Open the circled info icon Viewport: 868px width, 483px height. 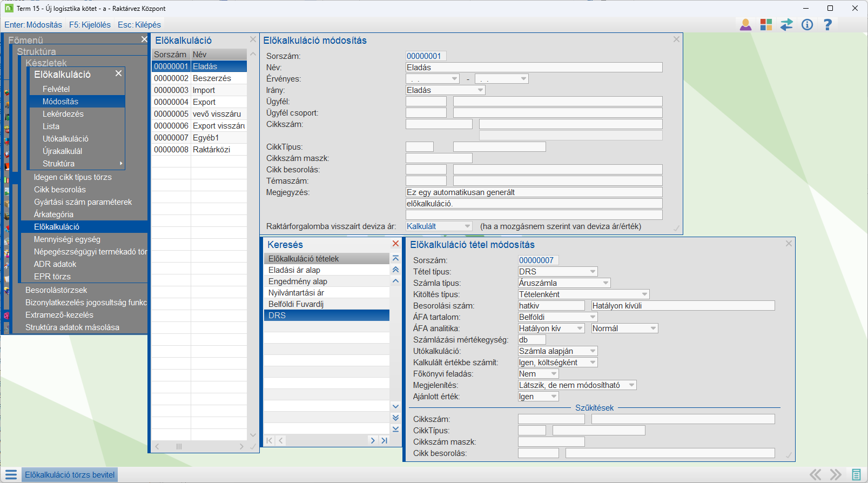[x=807, y=25]
